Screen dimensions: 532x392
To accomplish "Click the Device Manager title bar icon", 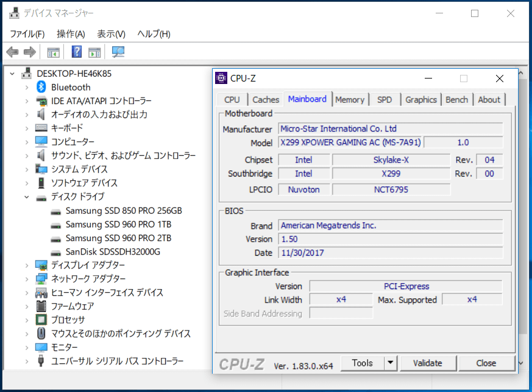I will pyautogui.click(x=14, y=13).
